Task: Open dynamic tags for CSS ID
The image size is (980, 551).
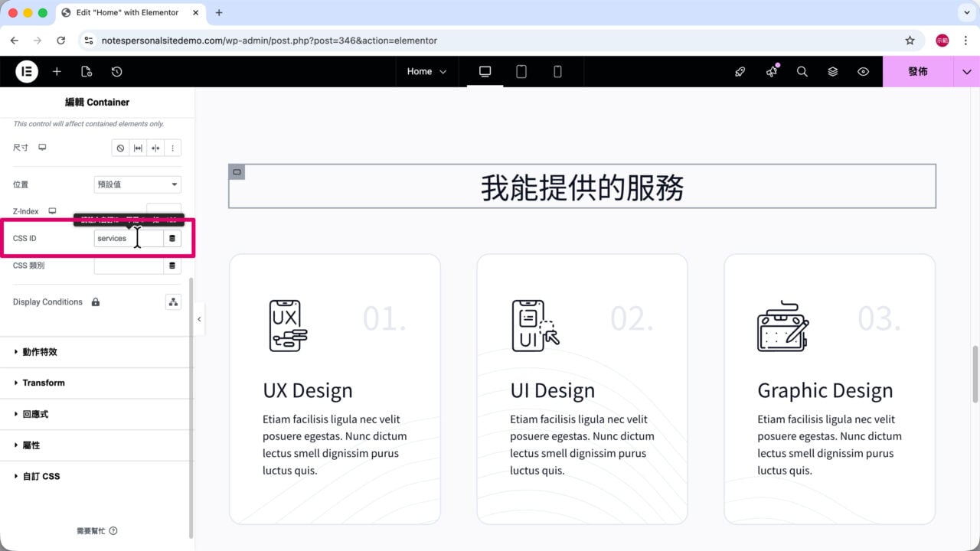Action: point(172,238)
